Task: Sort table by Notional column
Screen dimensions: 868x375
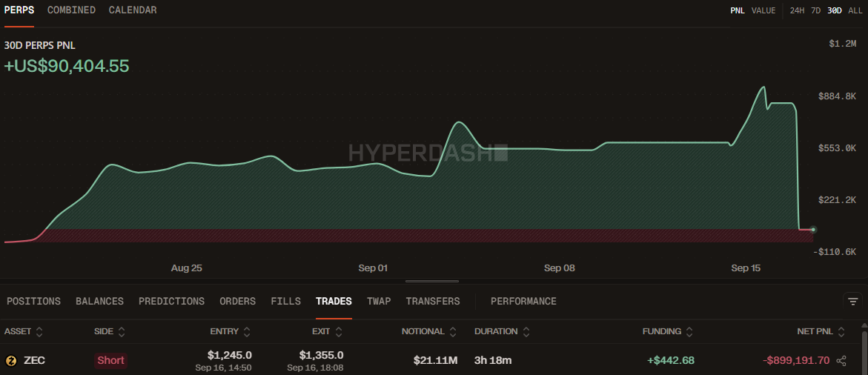Action: [429, 332]
